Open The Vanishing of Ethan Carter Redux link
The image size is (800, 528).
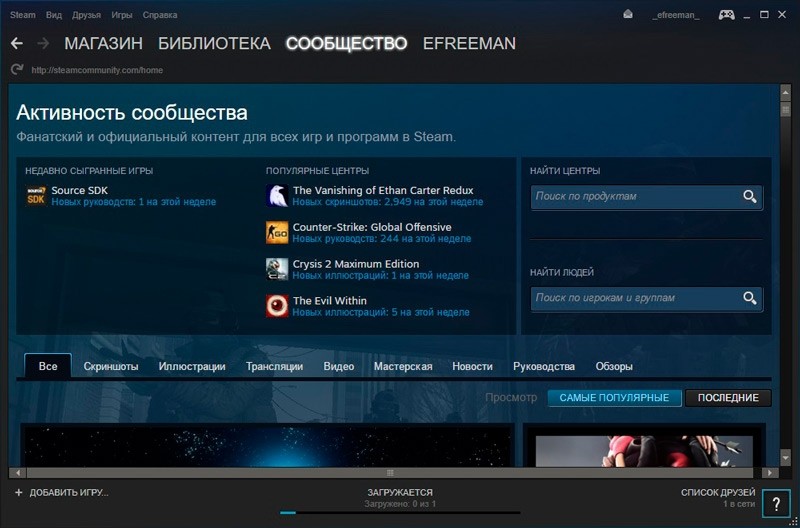click(x=383, y=190)
